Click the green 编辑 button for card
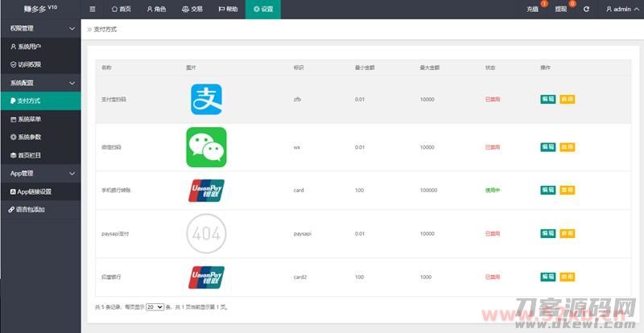Viewport: 644px width, 333px height. click(x=548, y=190)
